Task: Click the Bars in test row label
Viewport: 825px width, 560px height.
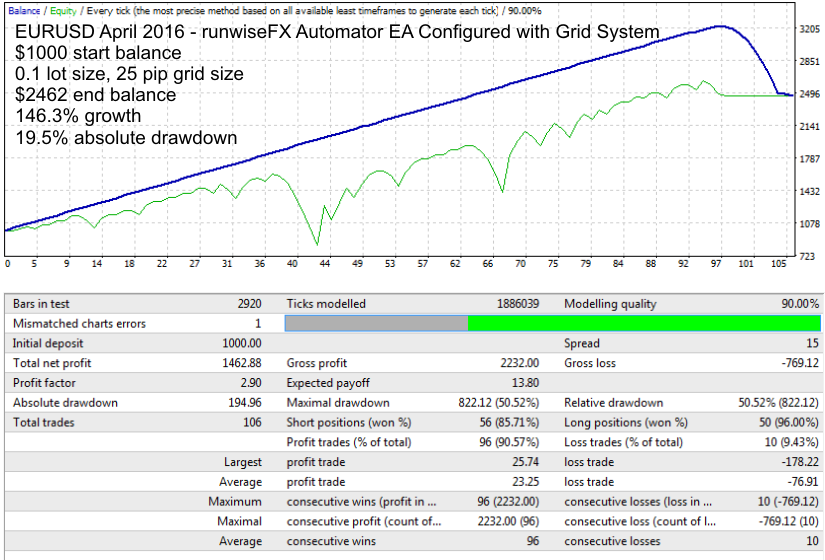Action: [x=41, y=303]
